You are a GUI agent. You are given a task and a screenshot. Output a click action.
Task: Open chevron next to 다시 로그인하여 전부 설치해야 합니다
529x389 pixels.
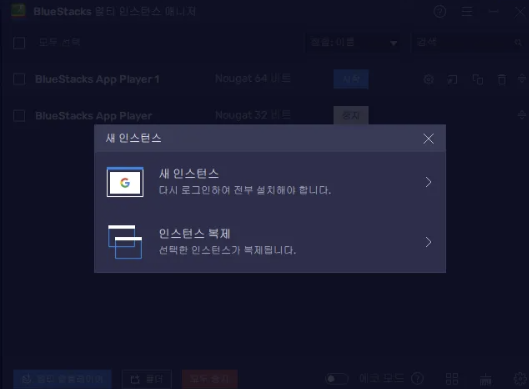click(428, 182)
